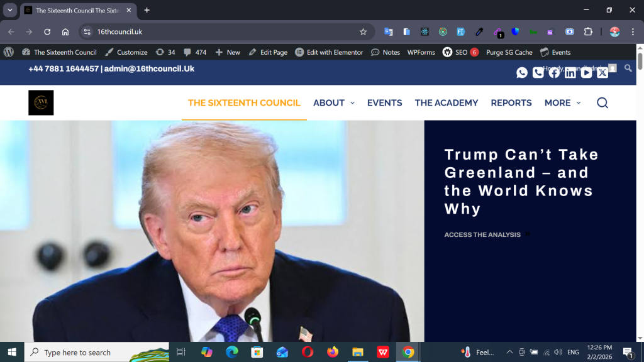Click the Facebook icon in top bar

[554, 72]
